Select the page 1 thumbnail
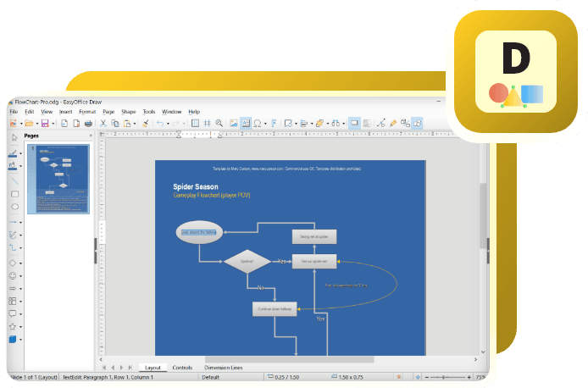 (x=58, y=178)
